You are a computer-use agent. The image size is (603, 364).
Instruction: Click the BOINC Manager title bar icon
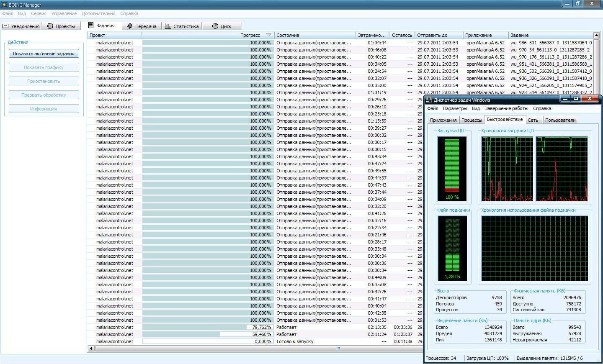pos(4,5)
